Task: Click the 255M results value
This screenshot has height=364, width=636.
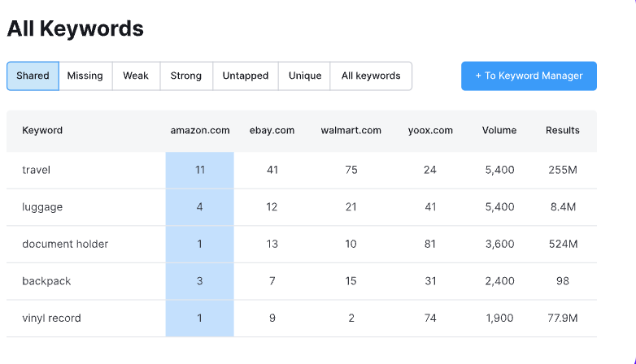Action: 563,170
